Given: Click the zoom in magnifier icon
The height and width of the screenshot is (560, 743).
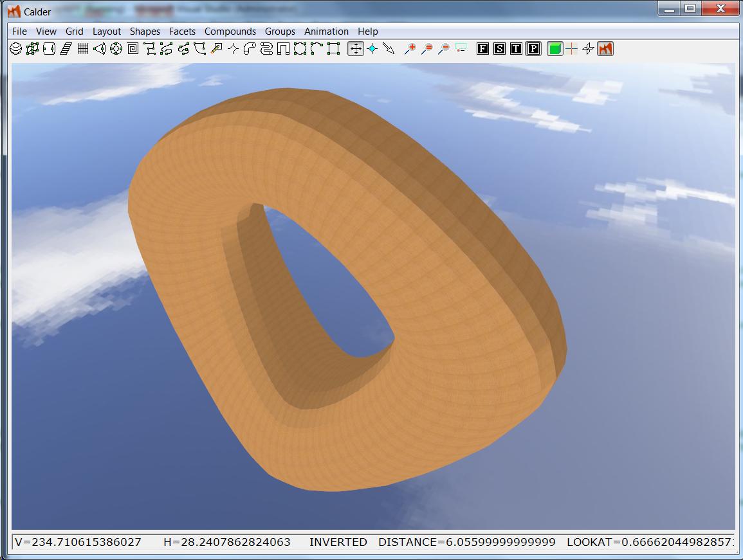Looking at the screenshot, I should [410, 48].
